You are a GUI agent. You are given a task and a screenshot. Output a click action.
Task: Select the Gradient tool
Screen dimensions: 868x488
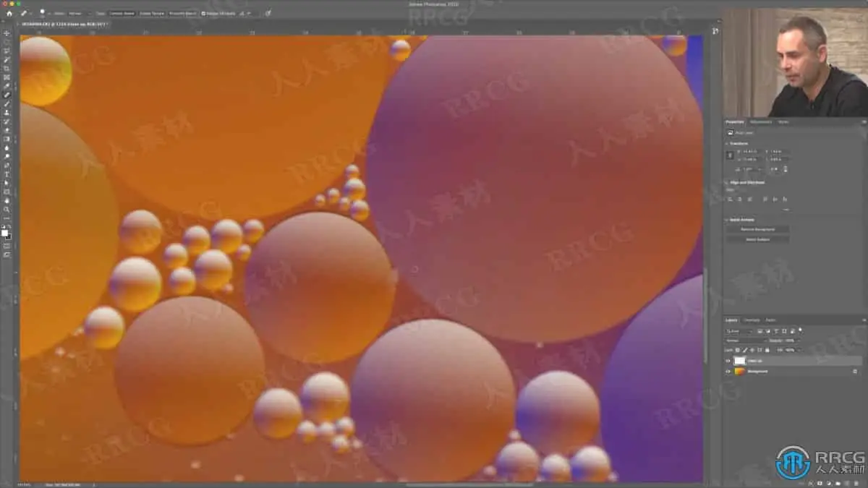[x=7, y=139]
